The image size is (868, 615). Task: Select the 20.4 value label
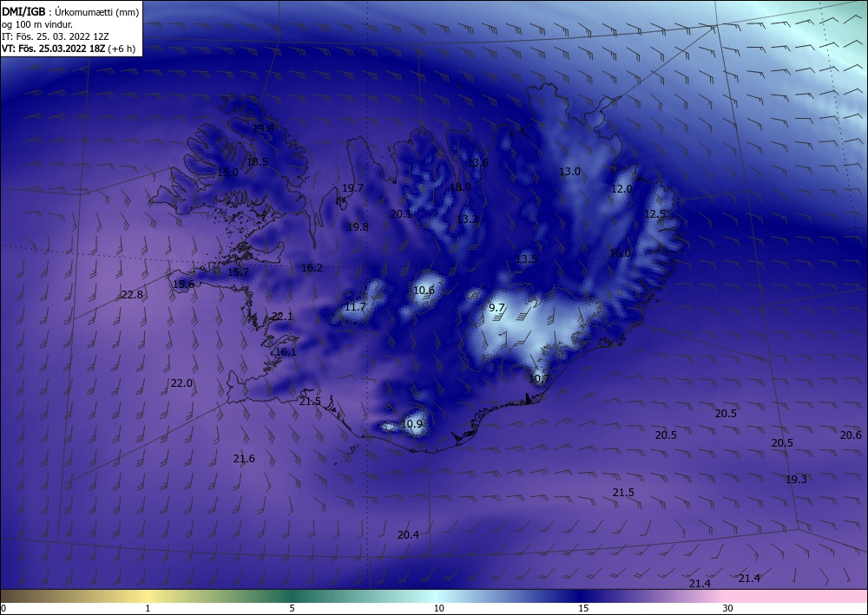click(x=408, y=535)
